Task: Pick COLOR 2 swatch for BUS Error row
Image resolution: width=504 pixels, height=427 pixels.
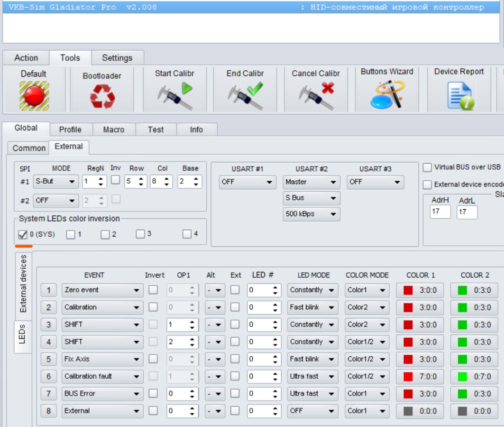Action: (474, 394)
